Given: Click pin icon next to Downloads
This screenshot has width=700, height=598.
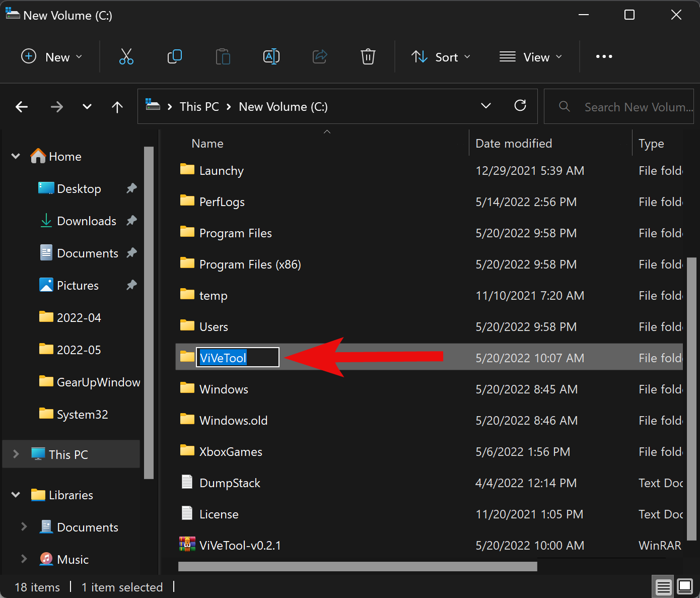Looking at the screenshot, I should 131,221.
